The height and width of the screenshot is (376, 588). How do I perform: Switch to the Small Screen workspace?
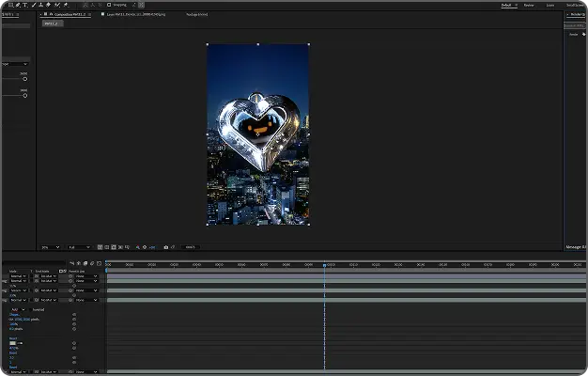[576, 5]
